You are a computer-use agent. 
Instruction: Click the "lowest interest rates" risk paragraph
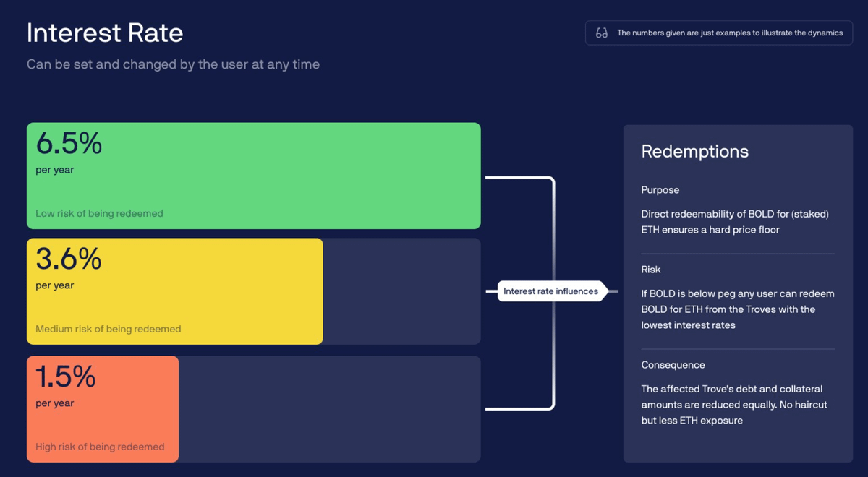pos(737,309)
